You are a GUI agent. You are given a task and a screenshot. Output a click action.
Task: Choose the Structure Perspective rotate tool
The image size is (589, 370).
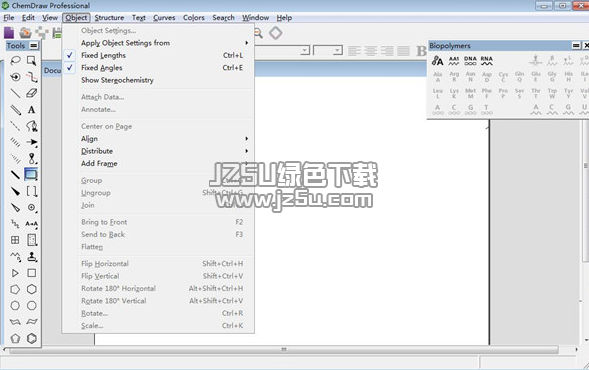(x=15, y=77)
